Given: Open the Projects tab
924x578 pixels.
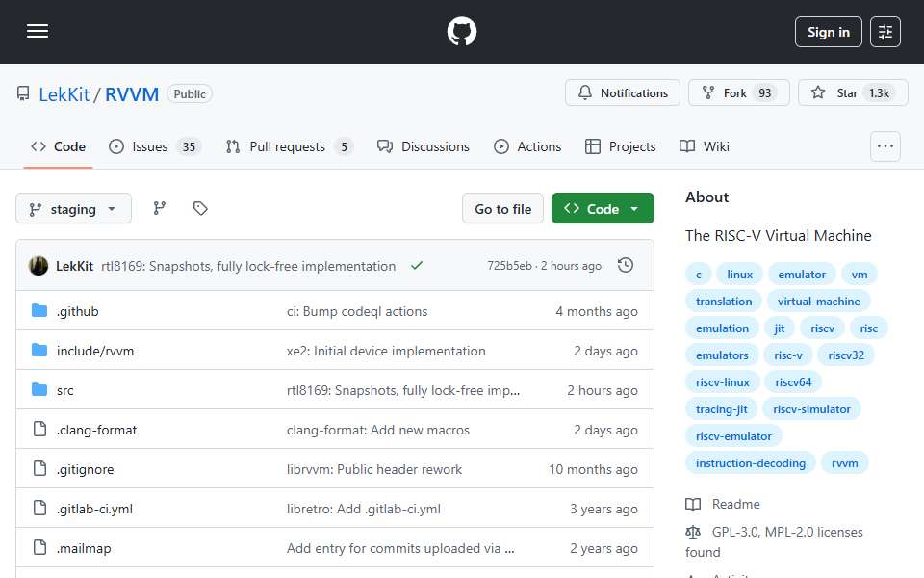Looking at the screenshot, I should (620, 146).
